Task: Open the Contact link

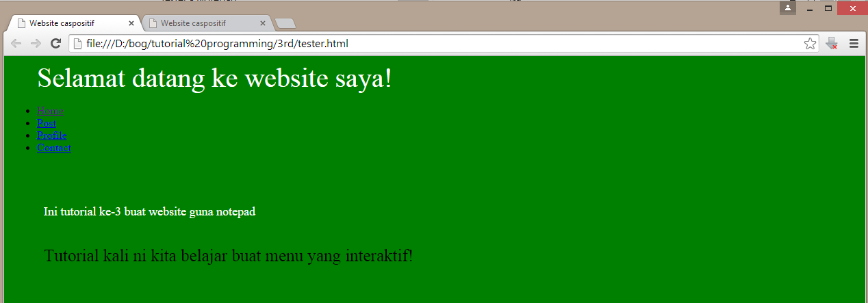Action: 54,148
